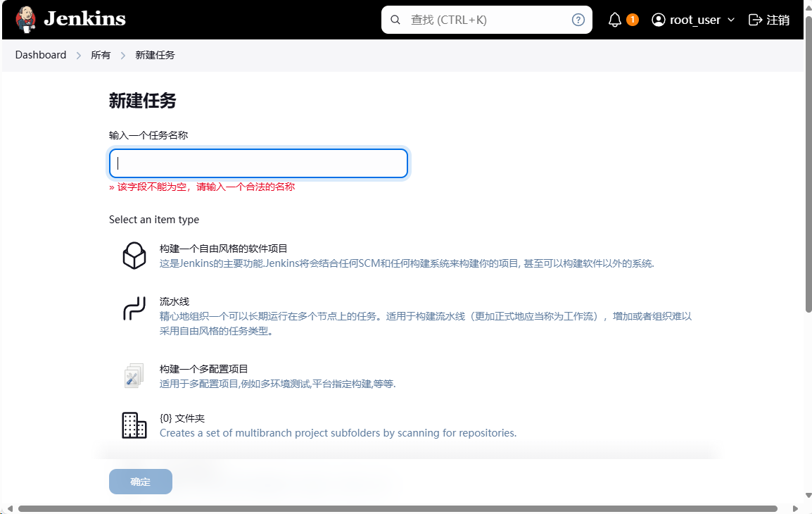The width and height of the screenshot is (812, 514).
Task: Choose the 流水线 item type
Action: [x=175, y=301]
